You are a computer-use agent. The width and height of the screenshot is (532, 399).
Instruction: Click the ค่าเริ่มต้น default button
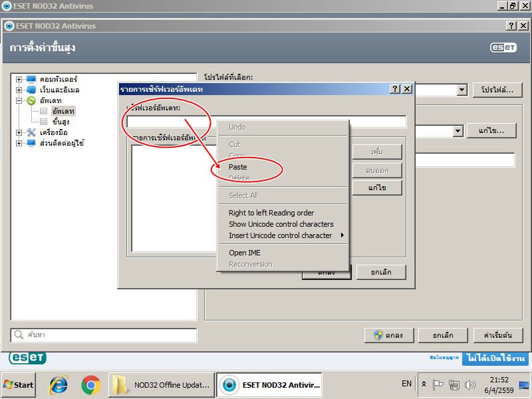point(497,335)
